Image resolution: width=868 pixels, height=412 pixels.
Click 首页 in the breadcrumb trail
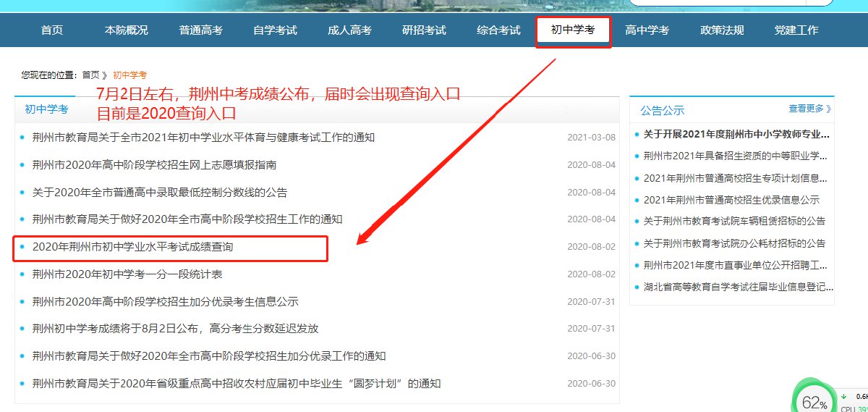point(90,75)
